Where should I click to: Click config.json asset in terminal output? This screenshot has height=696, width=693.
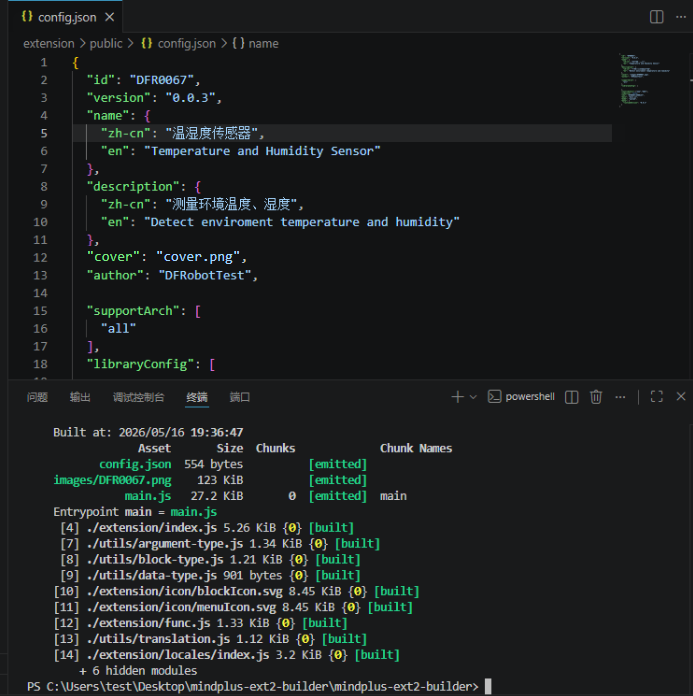(x=135, y=464)
